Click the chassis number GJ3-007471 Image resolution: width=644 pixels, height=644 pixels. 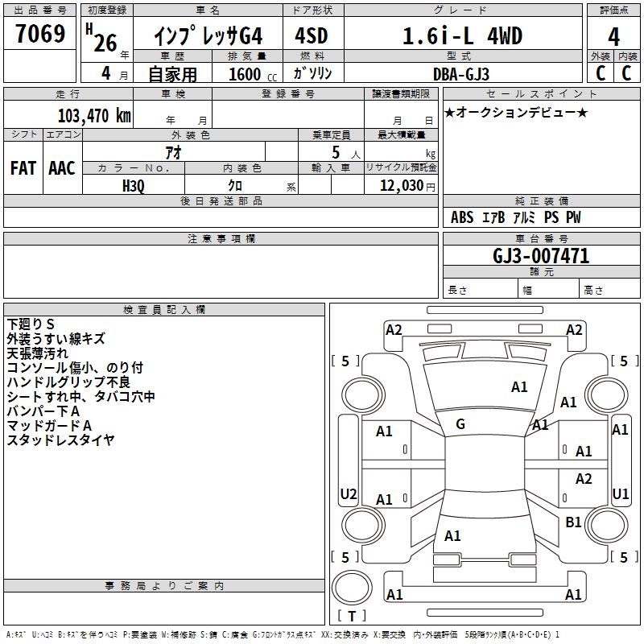coord(540,256)
